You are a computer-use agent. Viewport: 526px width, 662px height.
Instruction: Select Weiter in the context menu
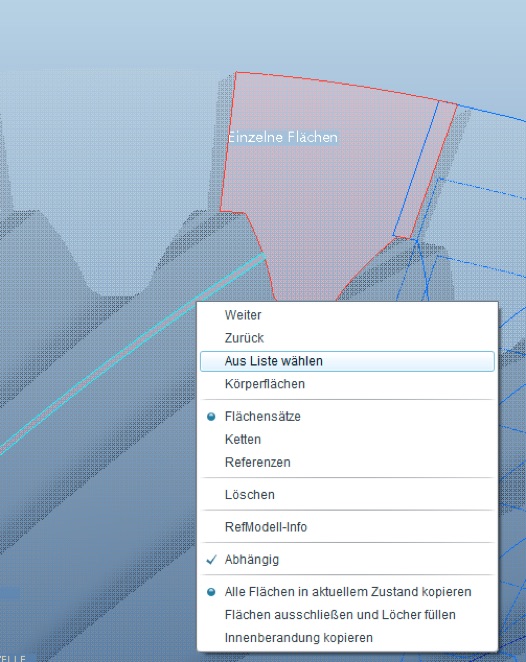(347, 315)
